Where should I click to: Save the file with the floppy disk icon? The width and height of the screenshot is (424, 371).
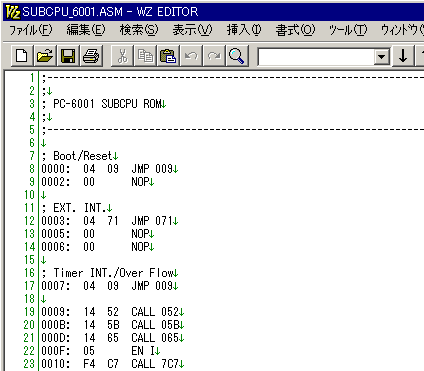(68, 56)
